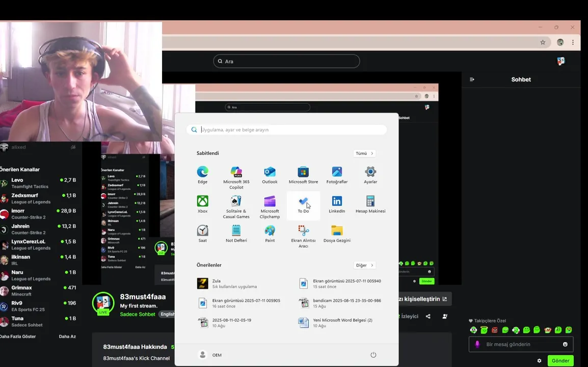This screenshot has width=588, height=367.
Task: Open LynxCerezLoL channel in sidebar
Action: (x=38, y=244)
